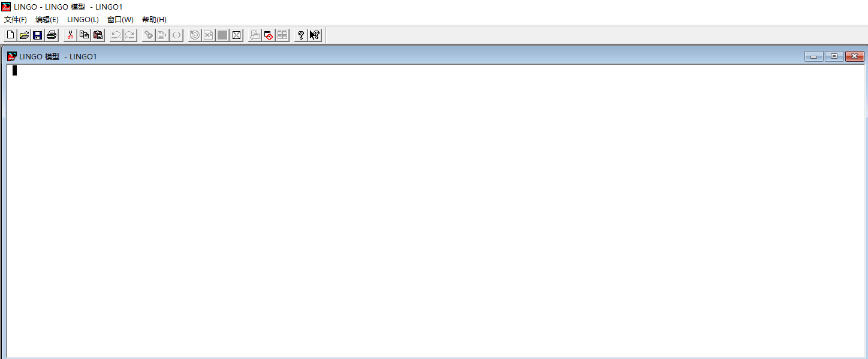Cut selection using the scissors icon
The width and height of the screenshot is (868, 359).
(x=70, y=35)
